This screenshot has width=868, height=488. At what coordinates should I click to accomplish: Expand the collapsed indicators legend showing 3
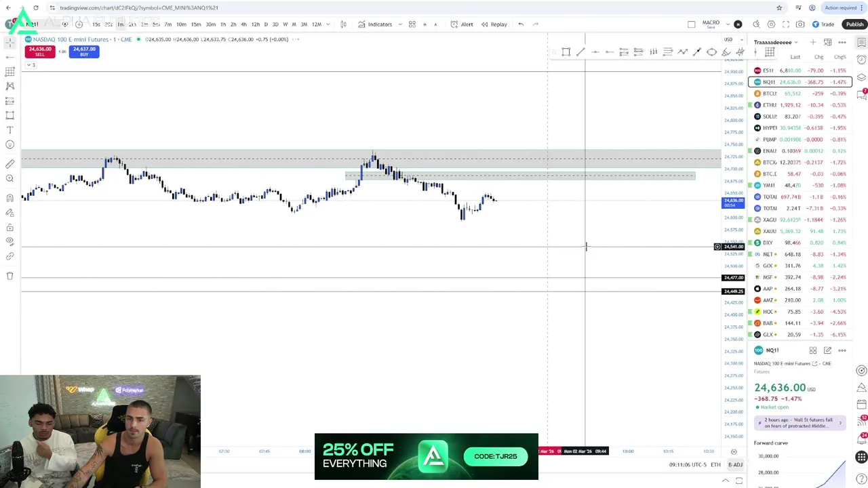point(31,65)
